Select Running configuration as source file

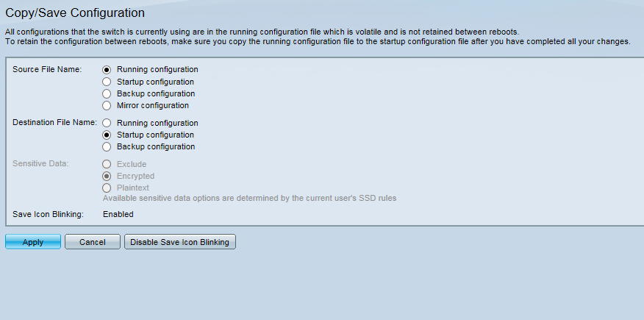tap(107, 70)
